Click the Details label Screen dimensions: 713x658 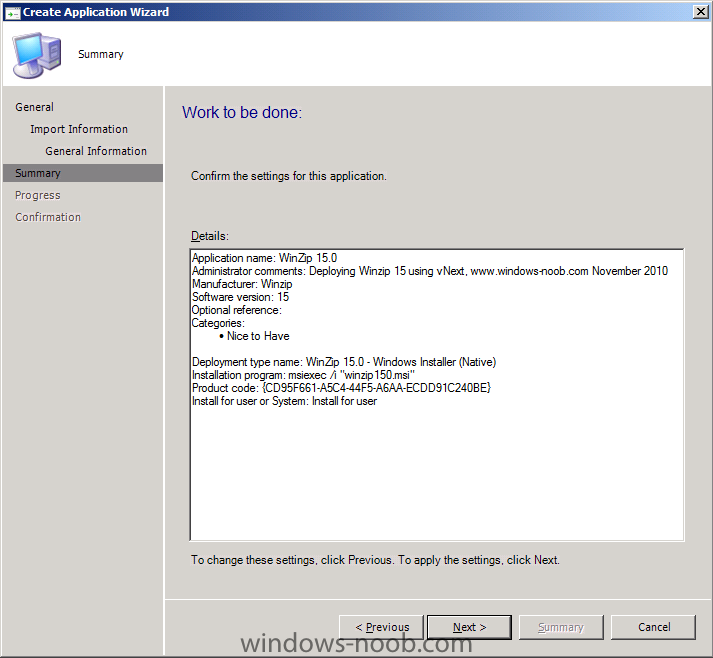pos(210,236)
